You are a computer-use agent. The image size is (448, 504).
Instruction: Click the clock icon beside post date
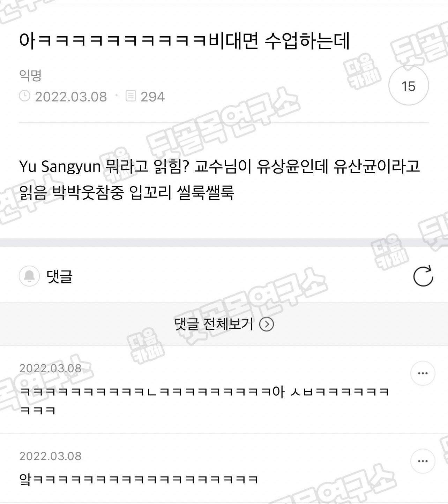tap(24, 96)
